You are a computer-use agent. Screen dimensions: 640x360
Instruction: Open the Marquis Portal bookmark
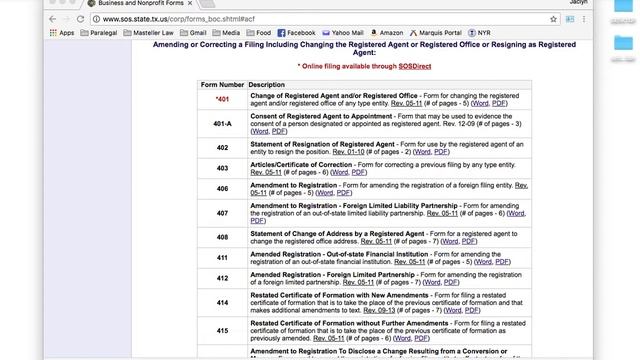tap(436, 33)
